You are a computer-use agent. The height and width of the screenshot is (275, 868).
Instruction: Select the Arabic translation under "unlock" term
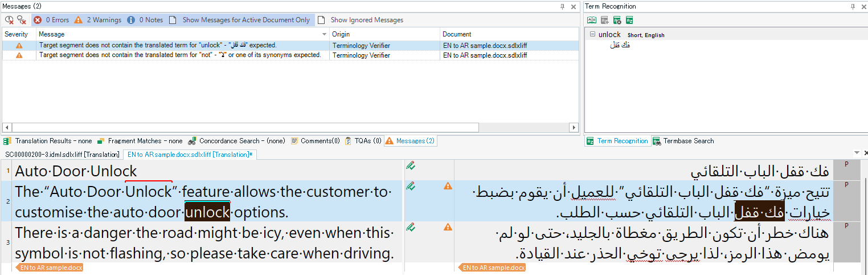619,45
